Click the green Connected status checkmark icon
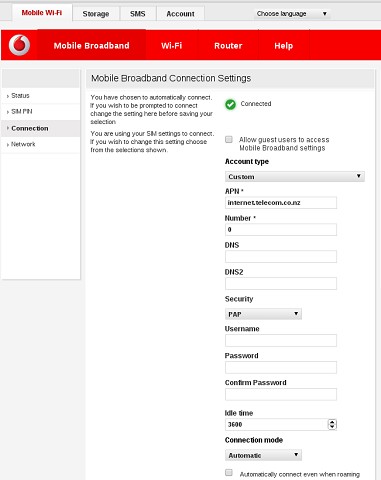 (230, 104)
